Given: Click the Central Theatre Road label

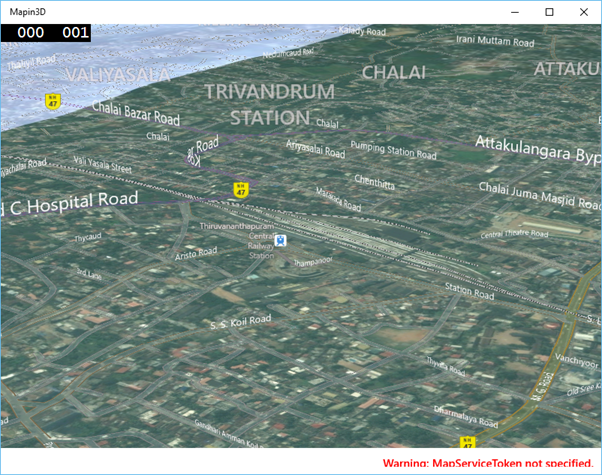Looking at the screenshot, I should (514, 233).
